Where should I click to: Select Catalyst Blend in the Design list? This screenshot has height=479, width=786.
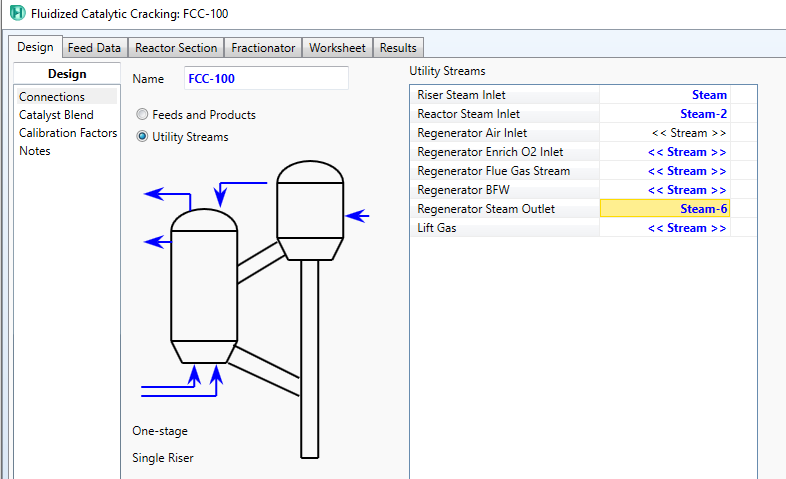tap(56, 115)
